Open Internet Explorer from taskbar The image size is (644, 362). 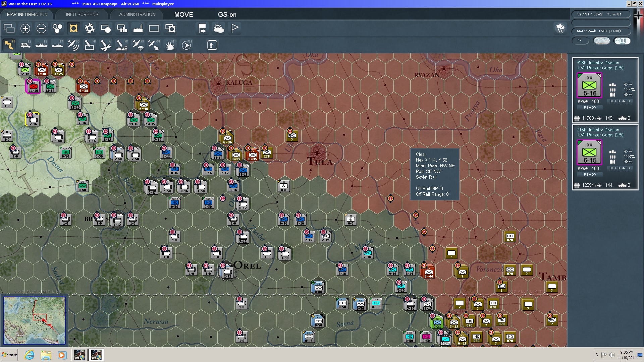pyautogui.click(x=30, y=355)
